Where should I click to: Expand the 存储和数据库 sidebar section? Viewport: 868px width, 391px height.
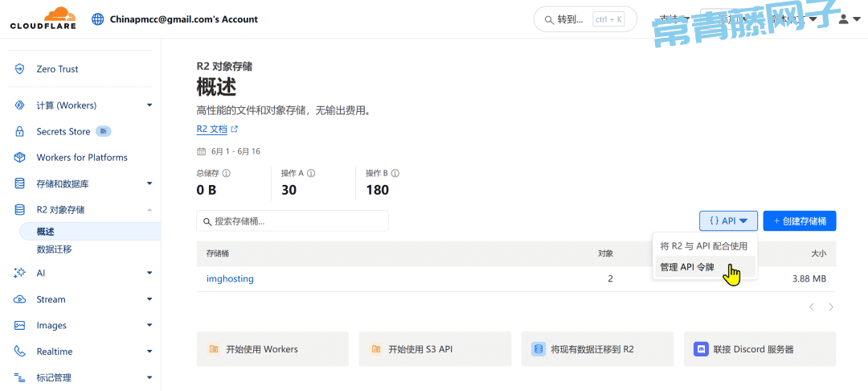(149, 184)
